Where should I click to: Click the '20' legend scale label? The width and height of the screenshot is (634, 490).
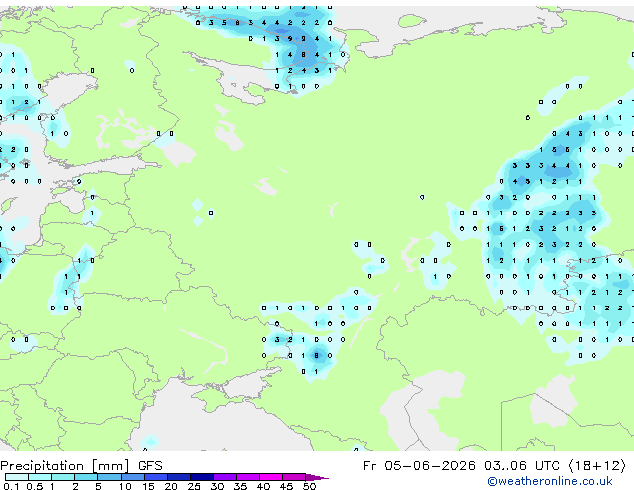coord(171,486)
